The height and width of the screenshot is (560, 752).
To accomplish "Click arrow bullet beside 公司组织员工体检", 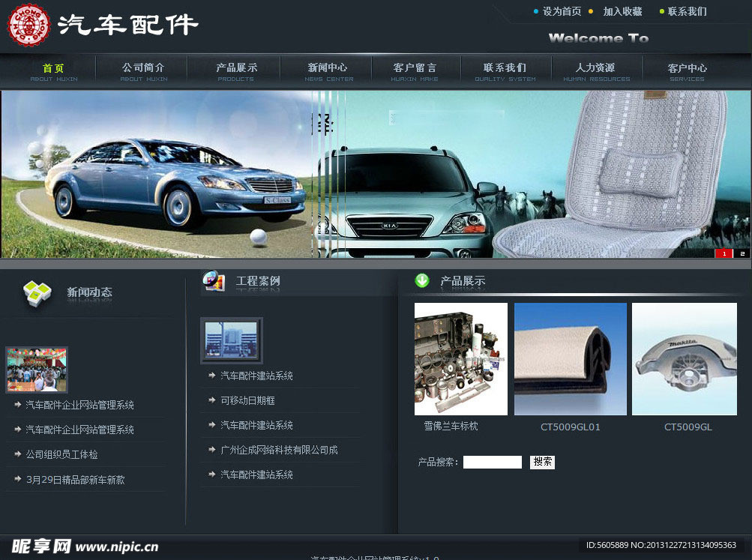I will tap(18, 454).
